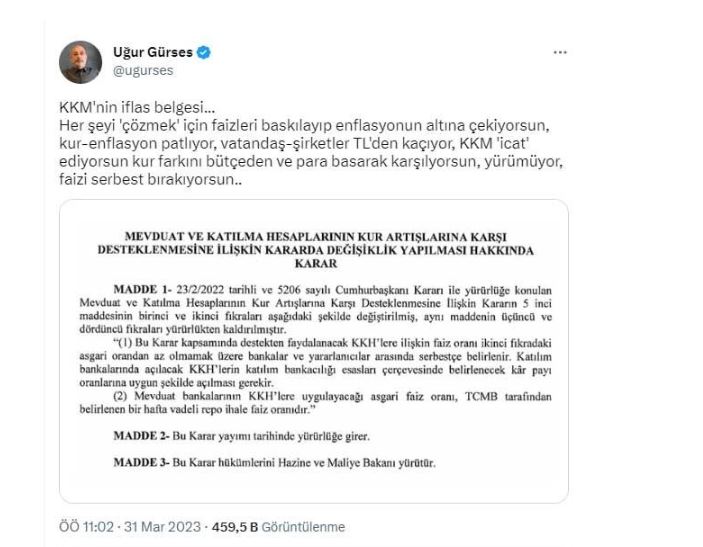Open the attached decree document image

pos(314,351)
